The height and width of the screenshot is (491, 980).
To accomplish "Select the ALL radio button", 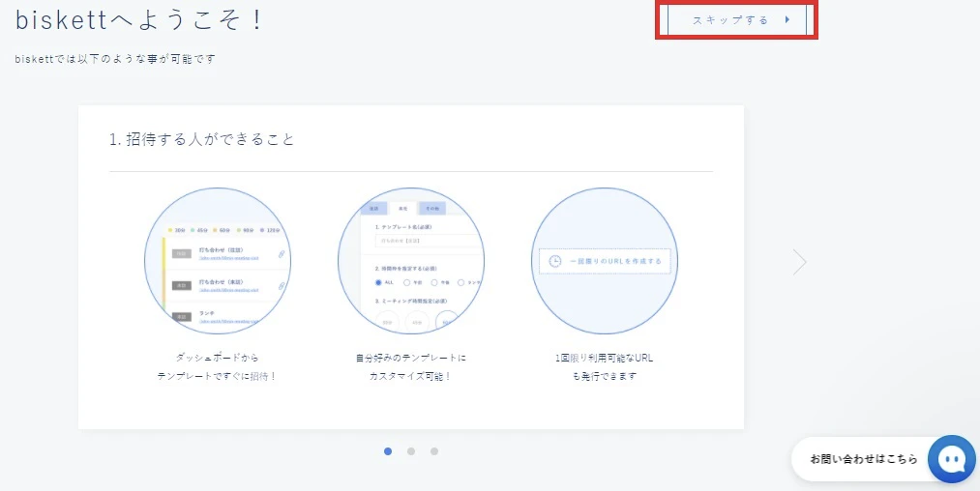I will click(x=378, y=282).
